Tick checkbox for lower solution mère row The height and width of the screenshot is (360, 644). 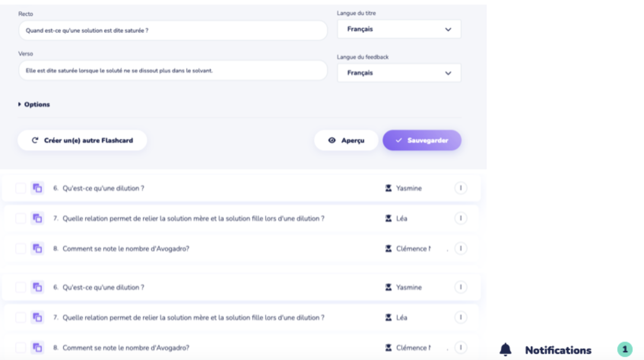click(x=21, y=317)
